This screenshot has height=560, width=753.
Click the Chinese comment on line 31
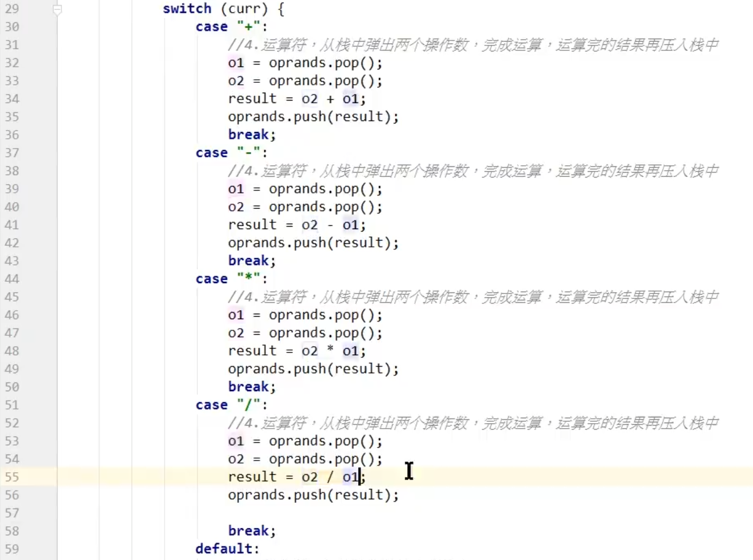point(473,45)
